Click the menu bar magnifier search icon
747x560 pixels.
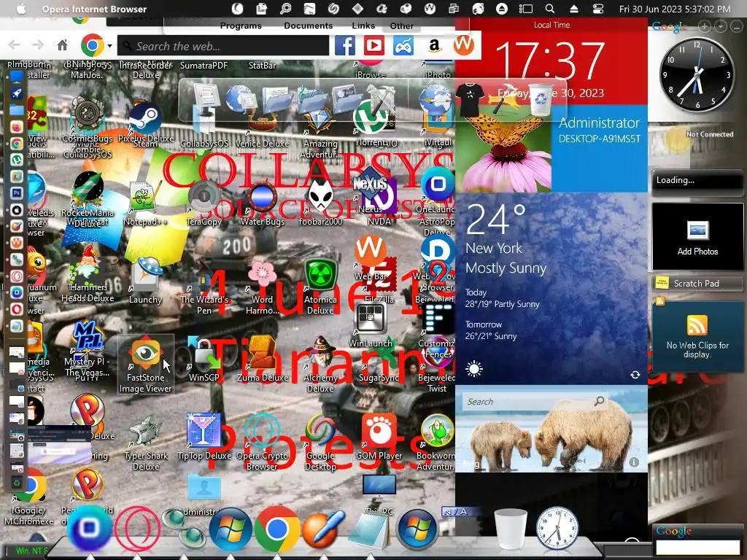pyautogui.click(x=550, y=9)
